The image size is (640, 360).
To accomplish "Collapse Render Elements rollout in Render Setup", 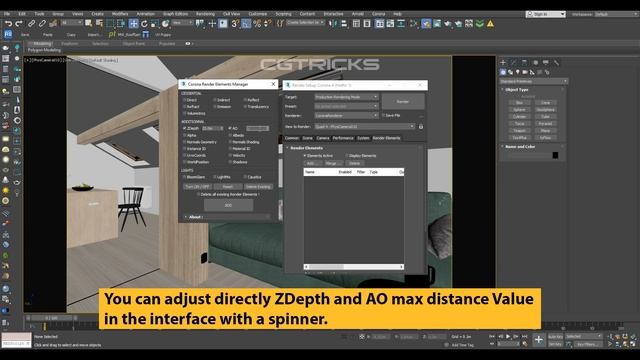I will [x=306, y=148].
